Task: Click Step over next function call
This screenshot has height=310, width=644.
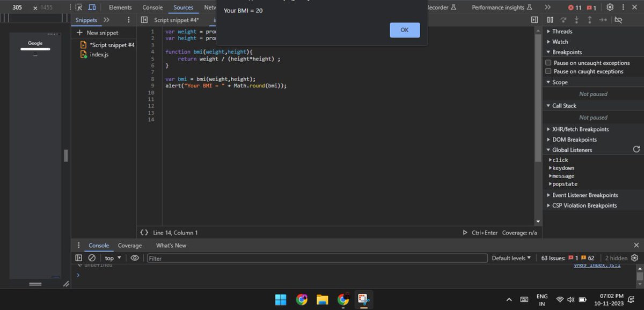Action: (x=563, y=20)
